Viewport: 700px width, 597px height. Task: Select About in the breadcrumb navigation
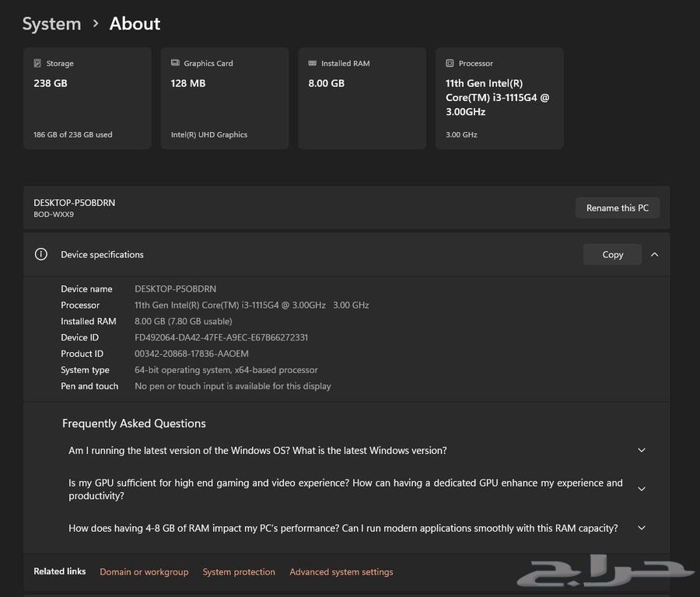coord(134,23)
